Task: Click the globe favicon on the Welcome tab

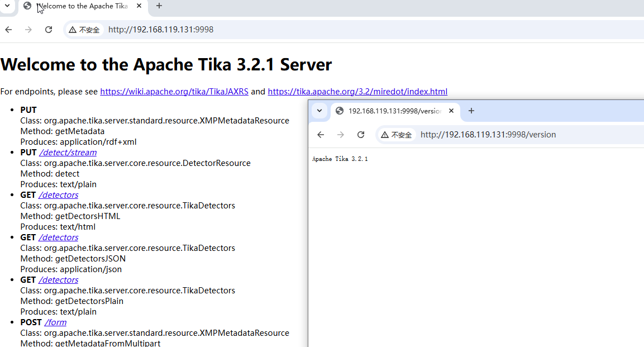Action: click(x=26, y=7)
